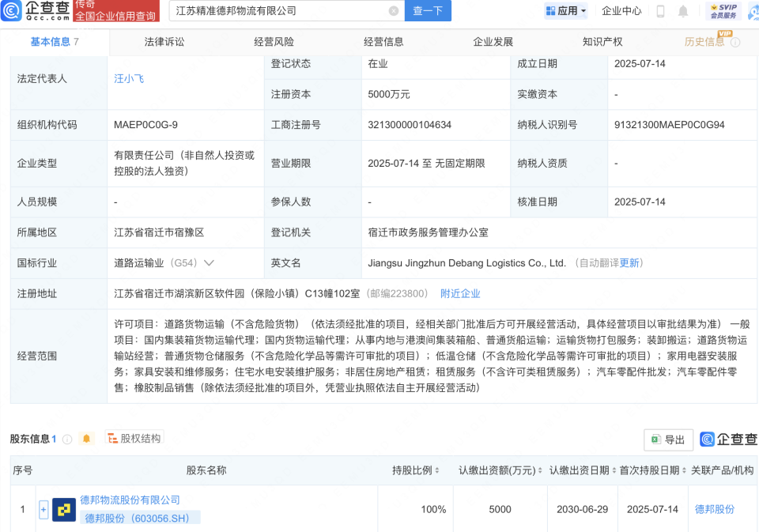Select taxpayer ID 91321300MAEP0C0G94
759x532 pixels.
click(670, 125)
